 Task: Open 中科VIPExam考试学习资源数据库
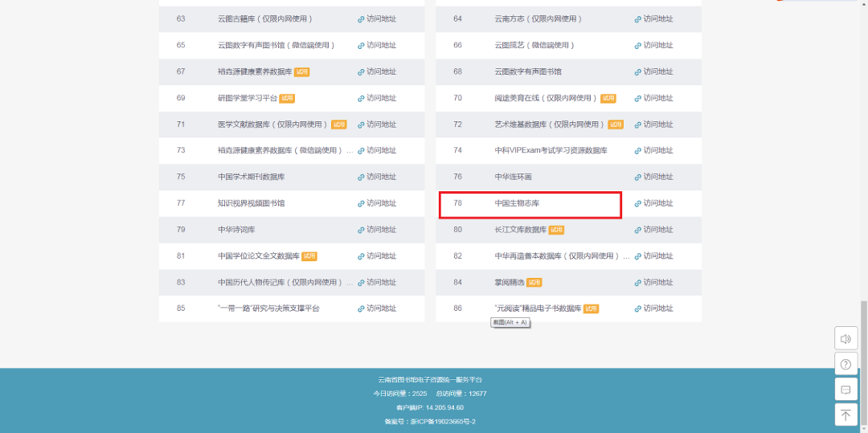[551, 150]
